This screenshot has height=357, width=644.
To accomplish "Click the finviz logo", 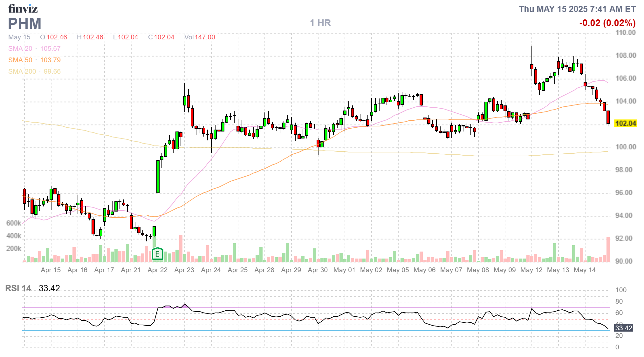I will point(23,9).
